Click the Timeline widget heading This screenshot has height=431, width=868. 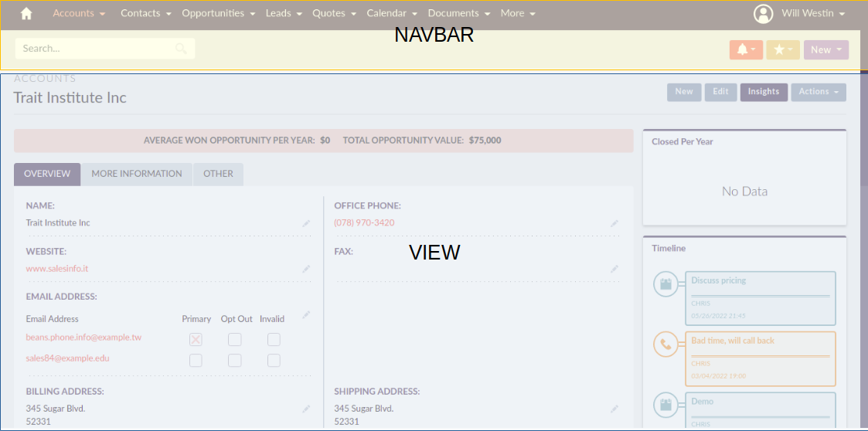coord(669,249)
